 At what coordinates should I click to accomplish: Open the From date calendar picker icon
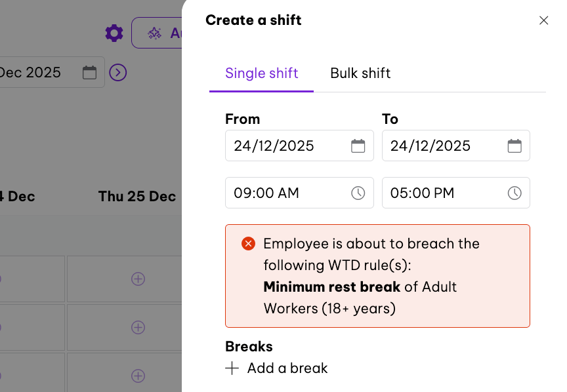[358, 146]
